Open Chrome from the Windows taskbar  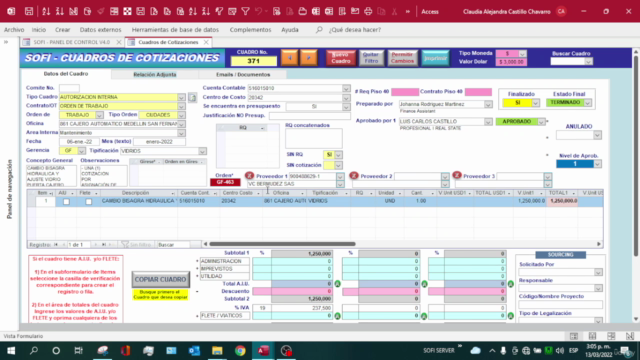240,351
